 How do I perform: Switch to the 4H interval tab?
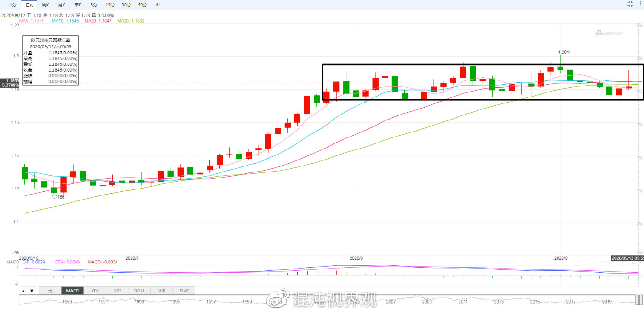coord(158,5)
